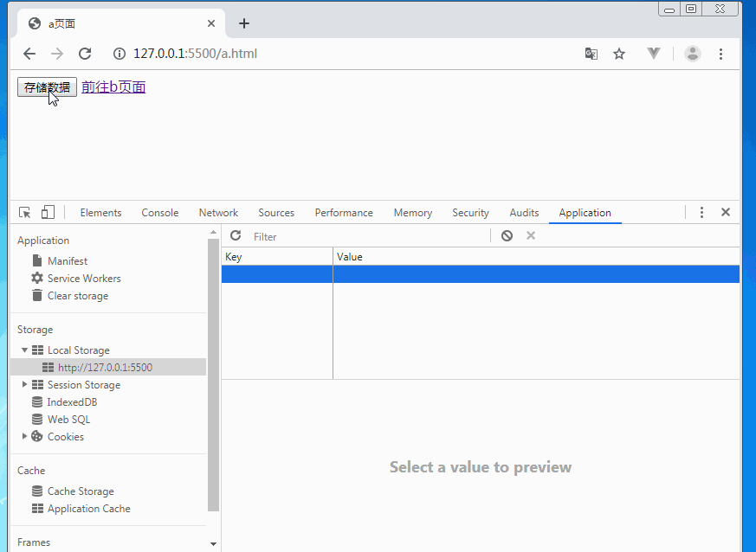
Task: Bookmark this page using the star icon
Action: (x=619, y=53)
